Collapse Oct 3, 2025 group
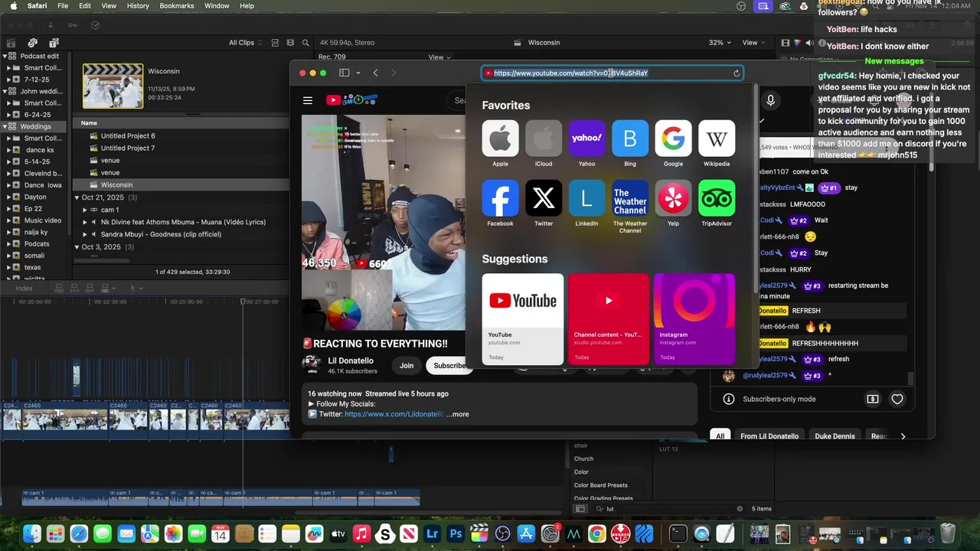This screenshot has height=551, width=980. pos(77,246)
